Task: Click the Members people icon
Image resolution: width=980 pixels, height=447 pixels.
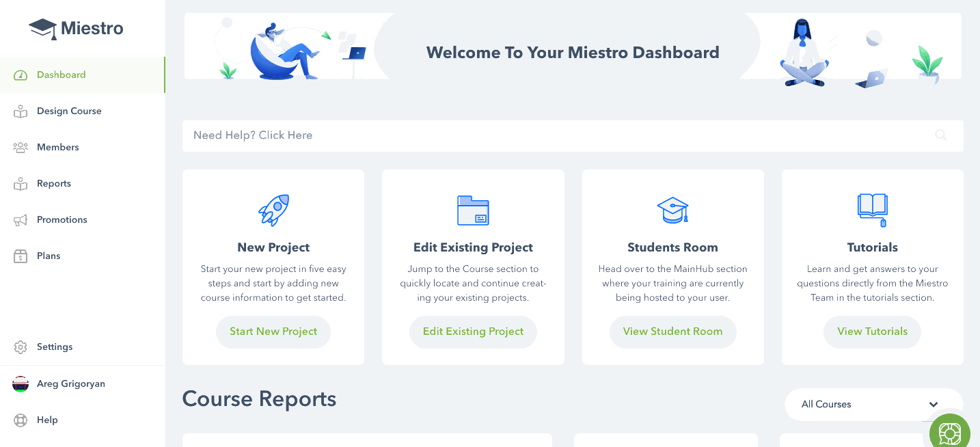Action: [21, 148]
